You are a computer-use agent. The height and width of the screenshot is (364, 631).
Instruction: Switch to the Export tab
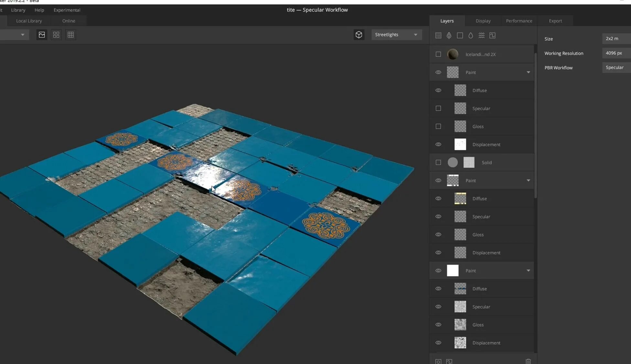(555, 21)
